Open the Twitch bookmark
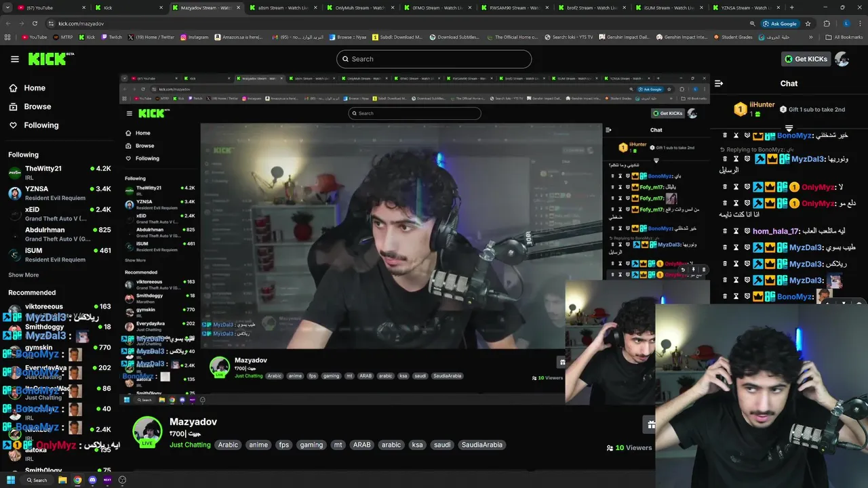The height and width of the screenshot is (488, 868). (x=111, y=37)
